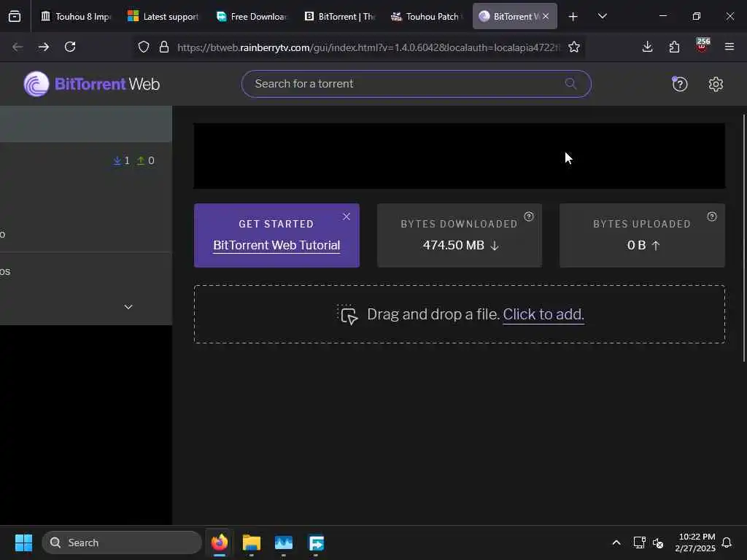Expand the sidebar chevron dropdown

coord(128,307)
